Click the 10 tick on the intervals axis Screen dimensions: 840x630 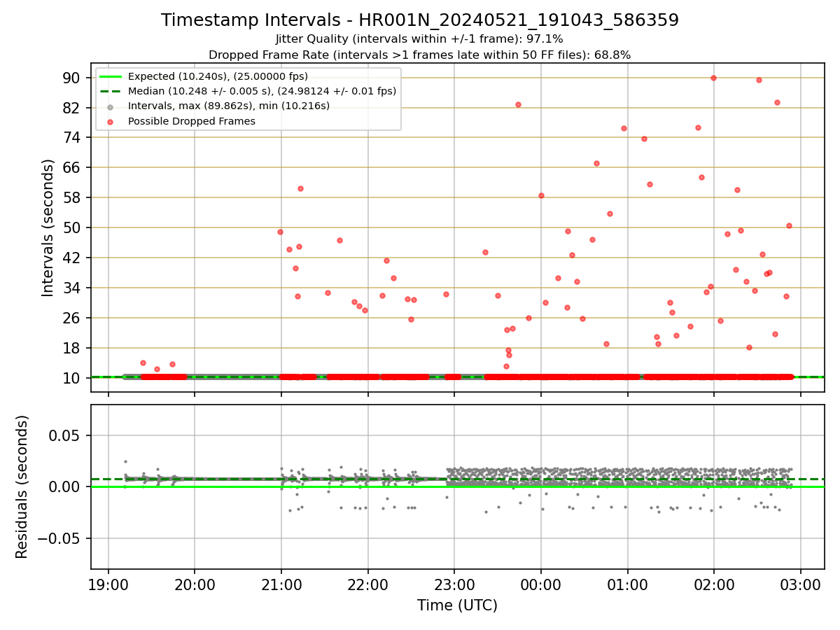[x=73, y=379]
